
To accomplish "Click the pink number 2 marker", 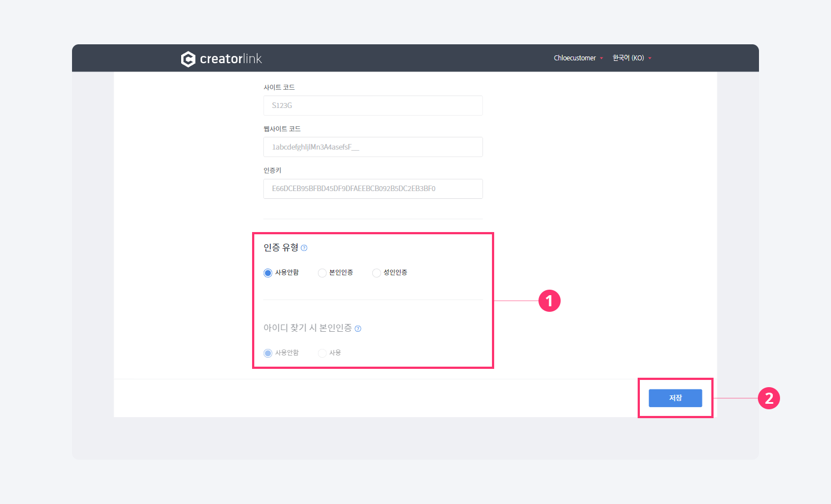I will pos(769,398).
